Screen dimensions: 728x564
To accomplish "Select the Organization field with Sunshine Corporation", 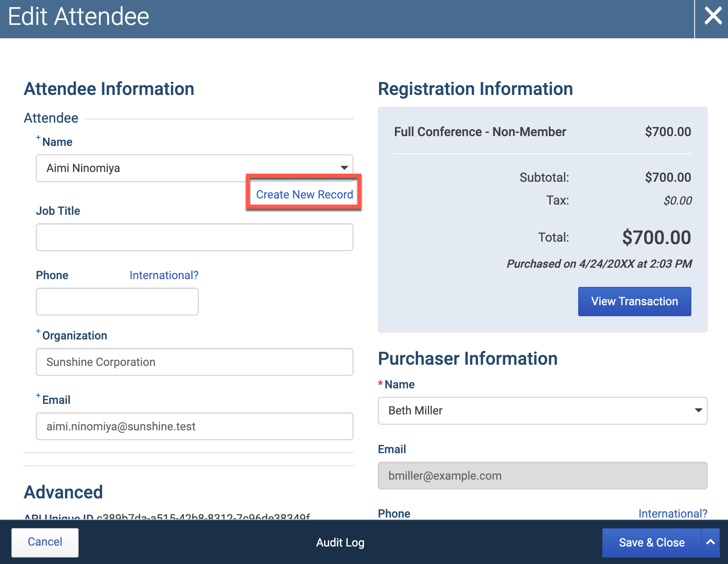I will click(195, 362).
